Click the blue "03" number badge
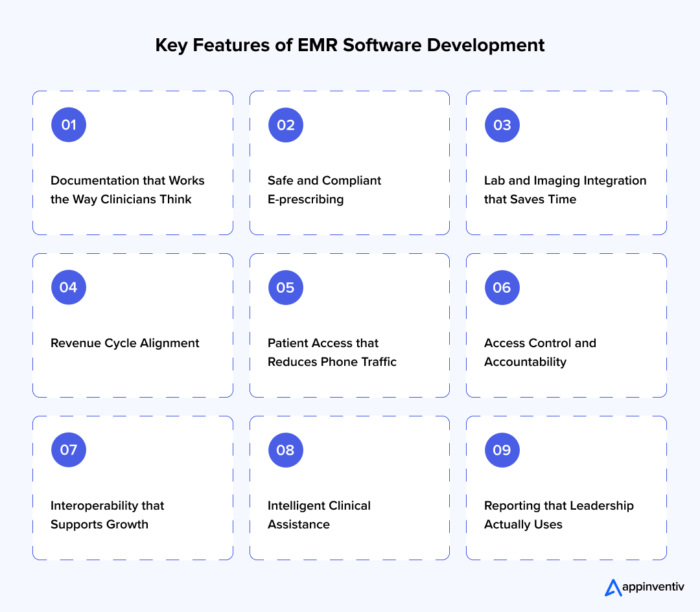Viewport: 700px width, 612px height. (502, 124)
